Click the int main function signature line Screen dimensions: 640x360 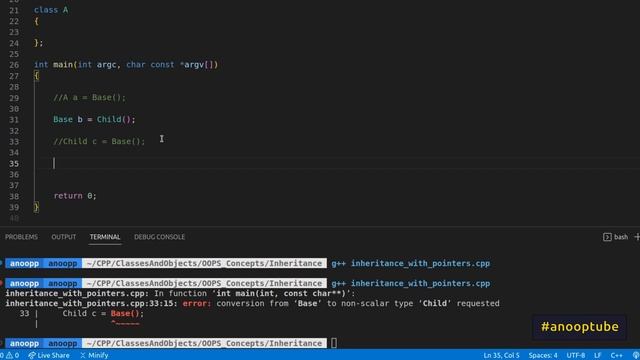point(126,64)
